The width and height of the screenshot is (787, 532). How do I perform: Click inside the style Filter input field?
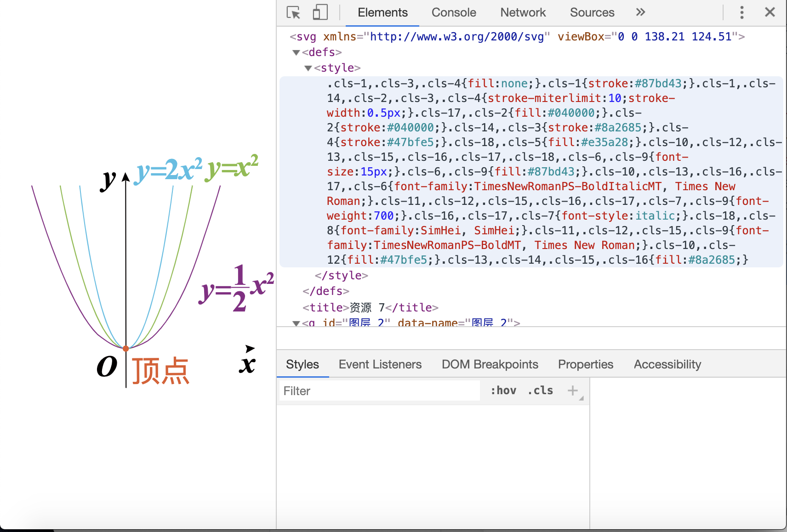379,391
